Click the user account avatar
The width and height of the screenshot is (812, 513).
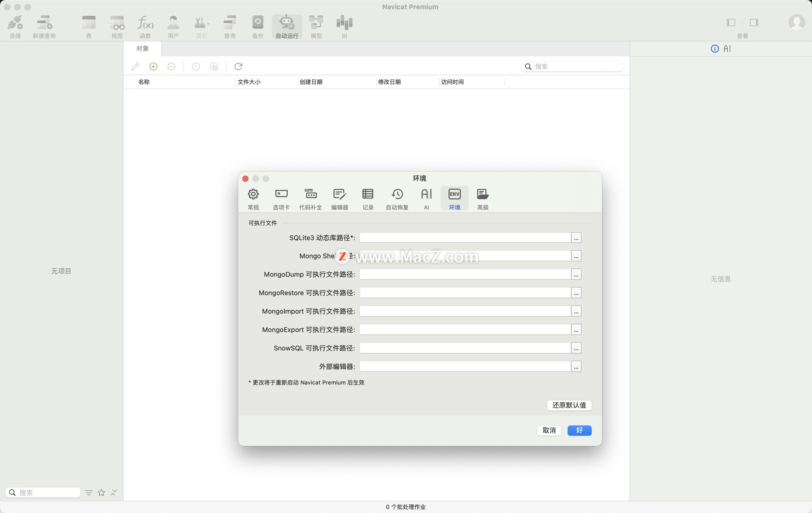796,22
